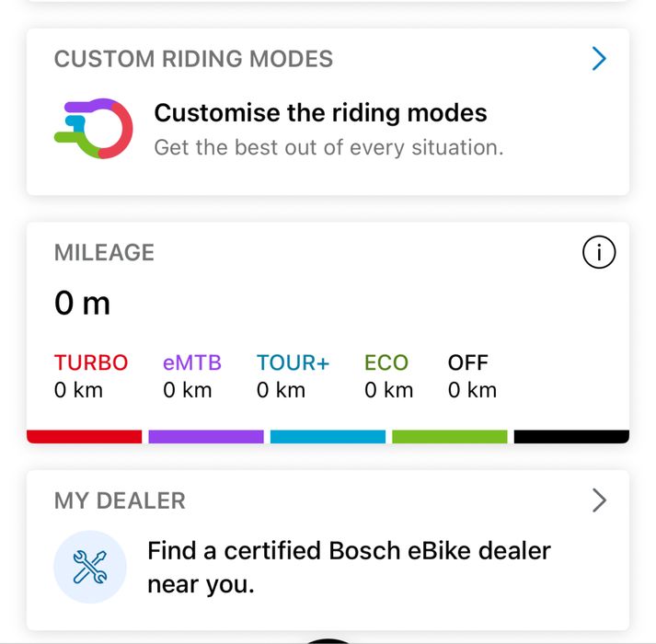
Task: Open My Dealer using the grey chevron
Action: click(x=599, y=500)
